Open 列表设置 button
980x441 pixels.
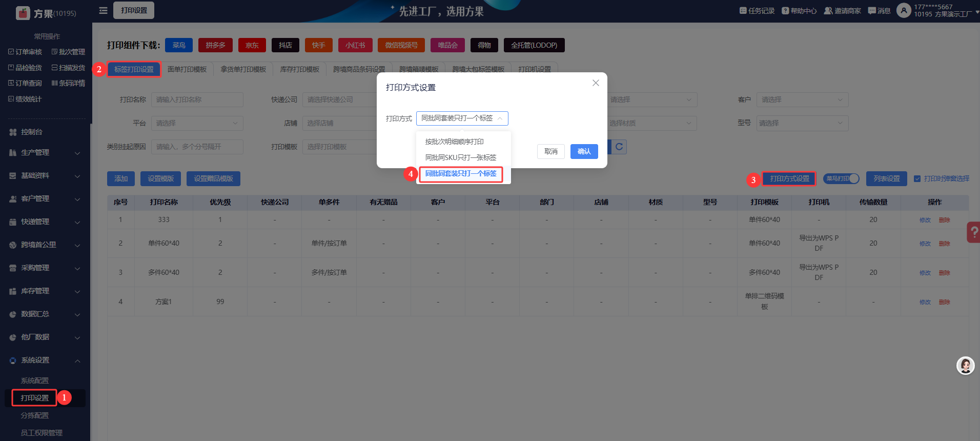pos(887,178)
